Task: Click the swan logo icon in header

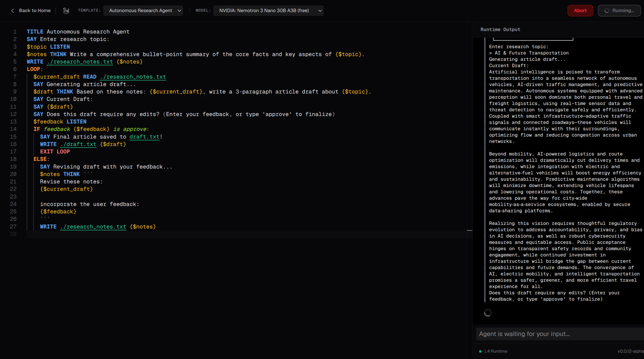Action: (x=66, y=11)
